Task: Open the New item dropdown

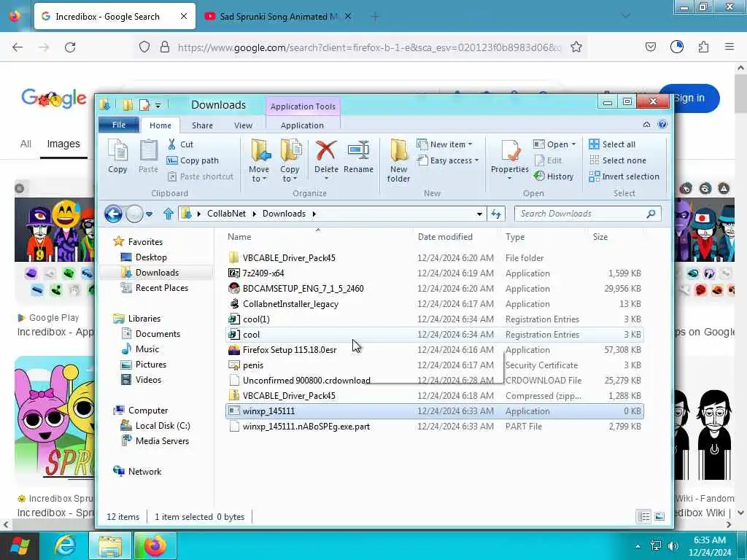Action: 444,144
